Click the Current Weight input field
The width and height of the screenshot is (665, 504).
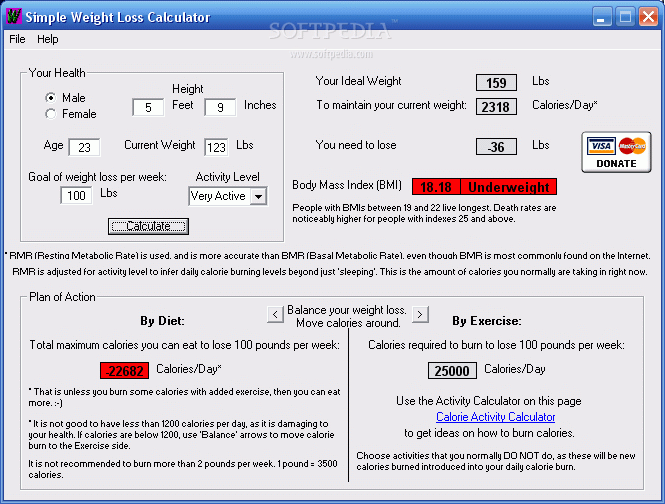click(216, 147)
